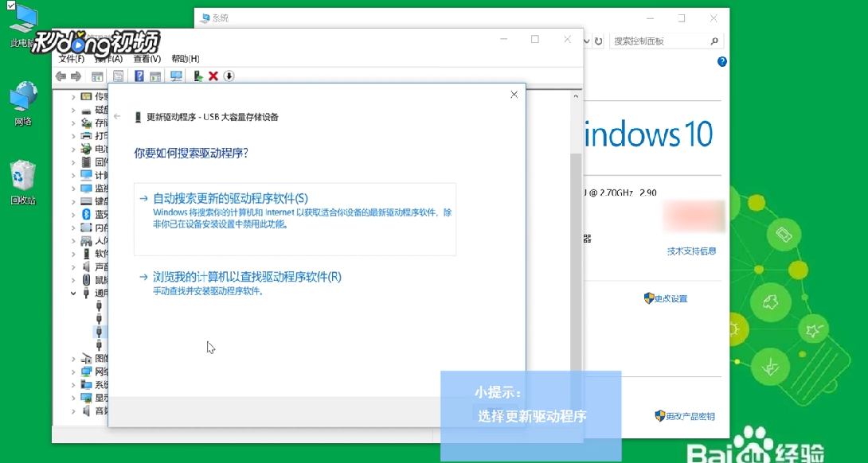Expand the audio (音) category arrow at the bottom
The image size is (868, 463).
click(x=73, y=411)
